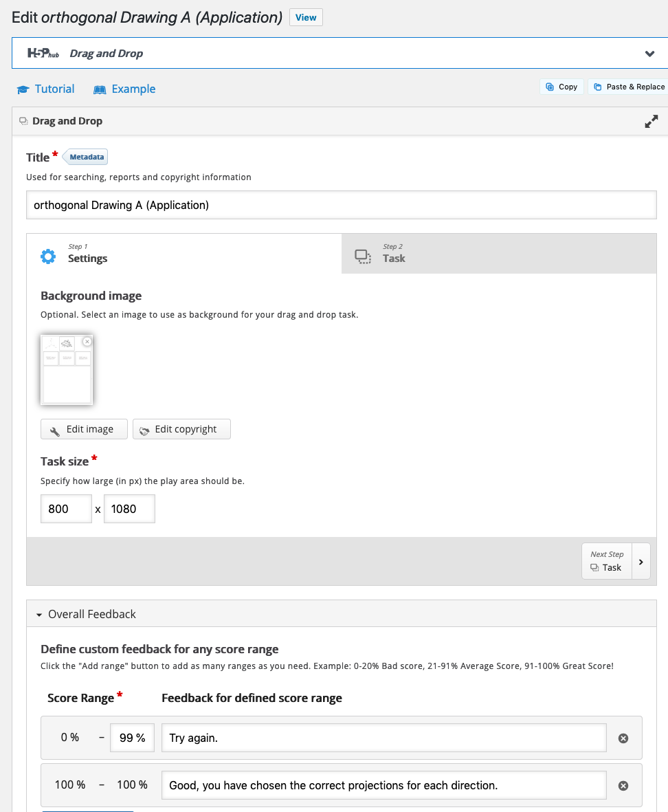Open the Example link
668x812 pixels.
(124, 89)
